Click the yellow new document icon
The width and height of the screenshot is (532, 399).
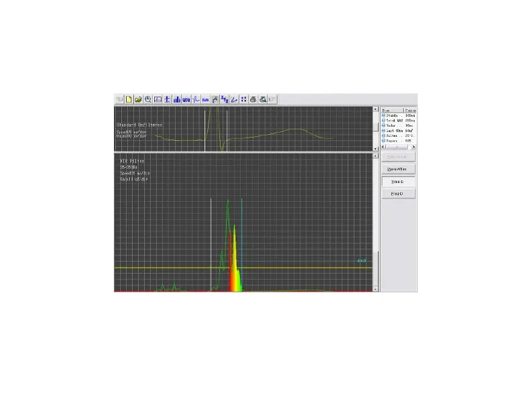coord(129,99)
